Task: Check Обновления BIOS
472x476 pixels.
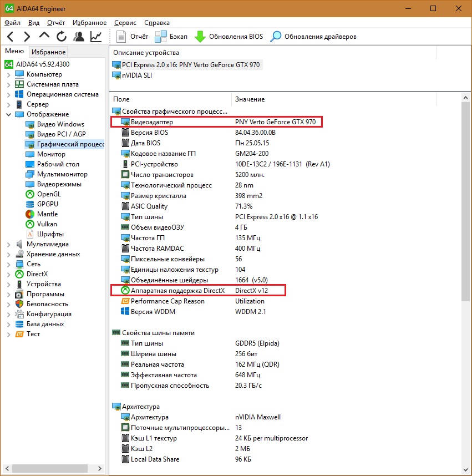Action: pyautogui.click(x=229, y=37)
